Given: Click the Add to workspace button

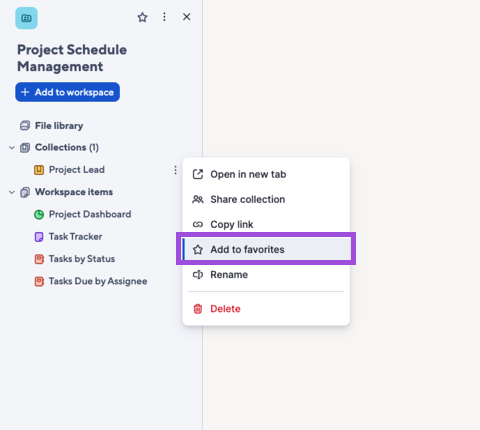Looking at the screenshot, I should click(67, 92).
